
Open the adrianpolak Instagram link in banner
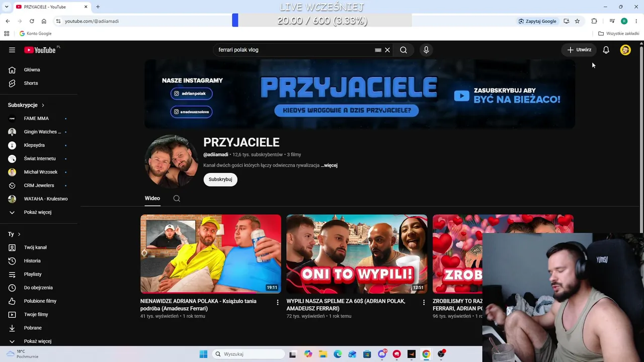pos(191,94)
